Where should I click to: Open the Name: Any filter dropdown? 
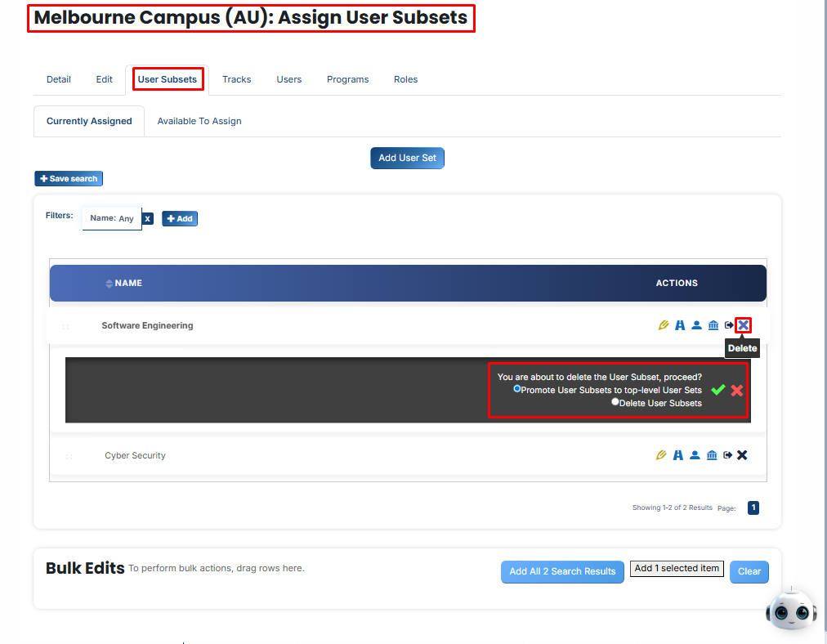click(x=112, y=218)
